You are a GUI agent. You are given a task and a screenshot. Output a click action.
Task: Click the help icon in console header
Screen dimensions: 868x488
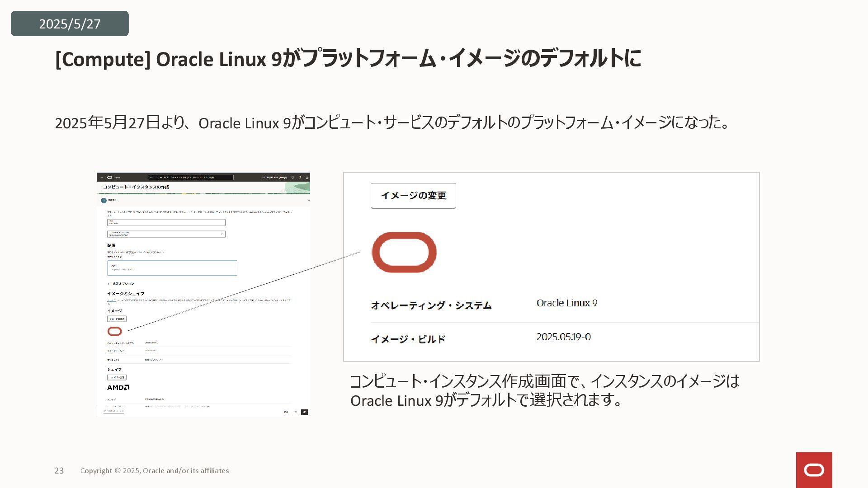tap(300, 178)
